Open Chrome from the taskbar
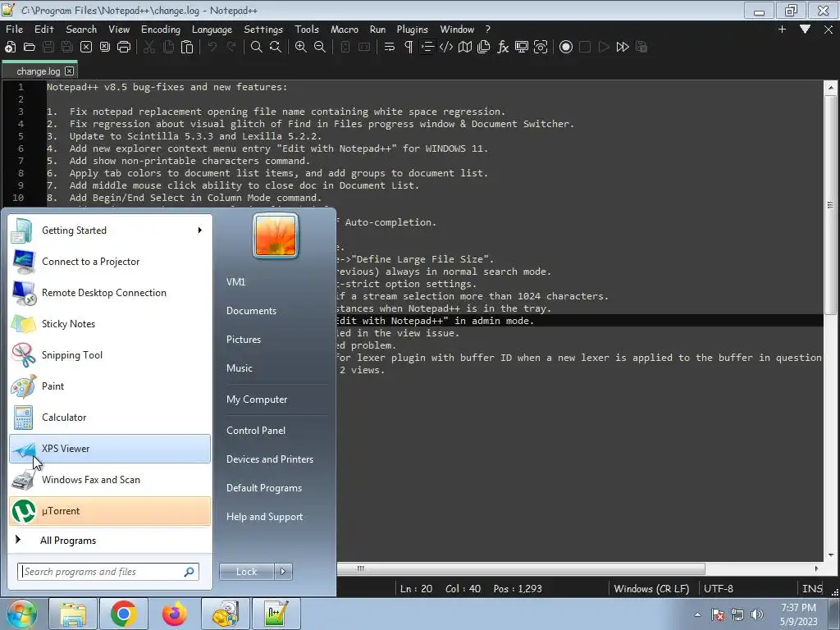Screen dimensions: 840x630 click(124, 614)
